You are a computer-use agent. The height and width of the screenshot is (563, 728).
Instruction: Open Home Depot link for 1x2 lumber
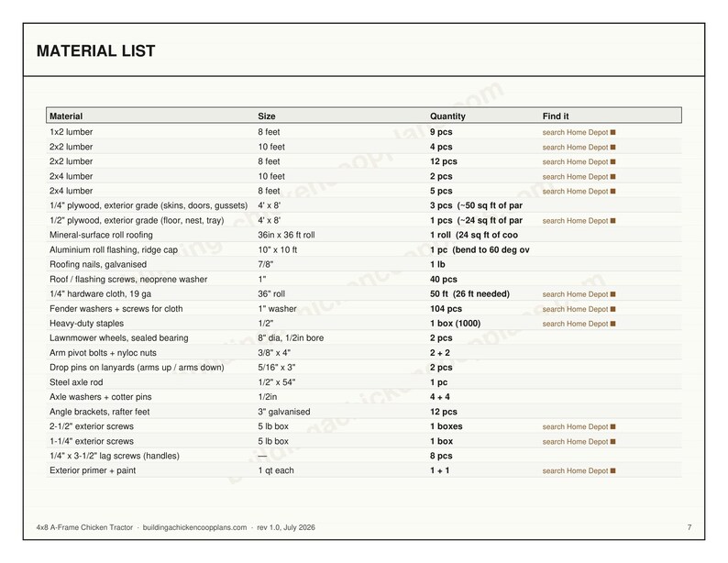click(575, 132)
